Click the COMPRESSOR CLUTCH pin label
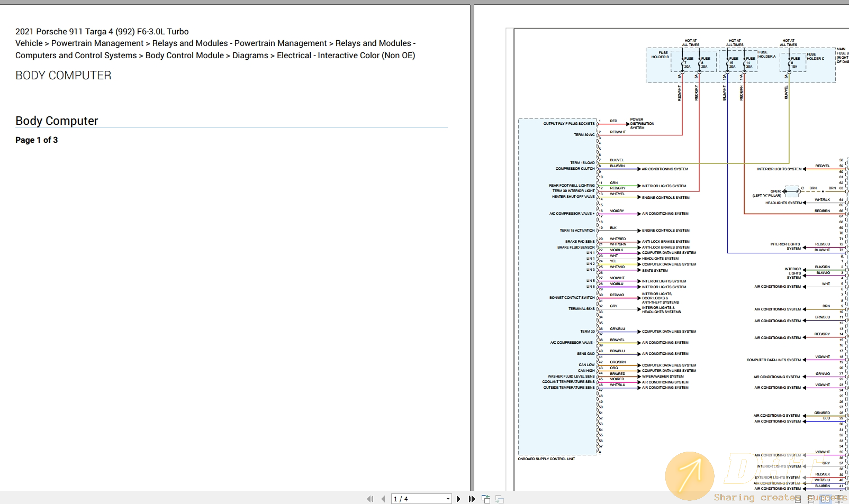This screenshot has height=504, width=849. tap(575, 169)
